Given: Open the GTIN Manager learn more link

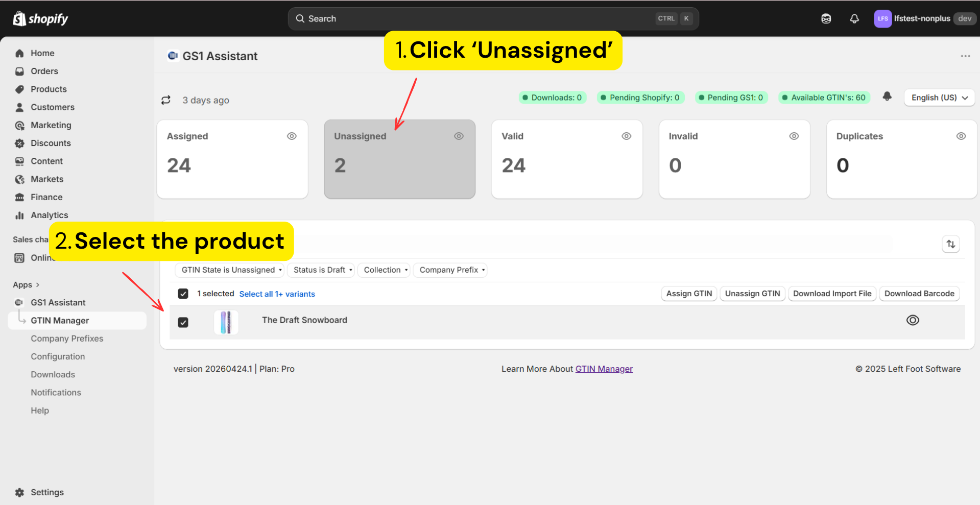Looking at the screenshot, I should pyautogui.click(x=604, y=369).
